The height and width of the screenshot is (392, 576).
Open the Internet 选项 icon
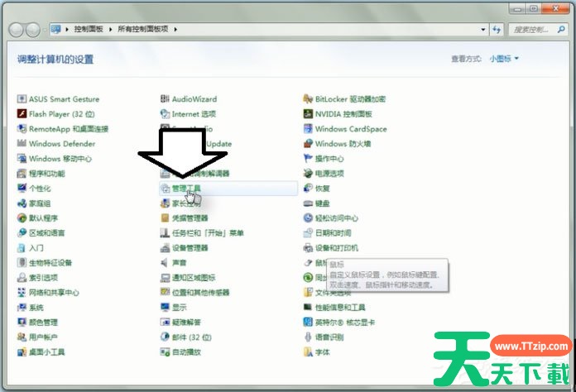[165, 114]
